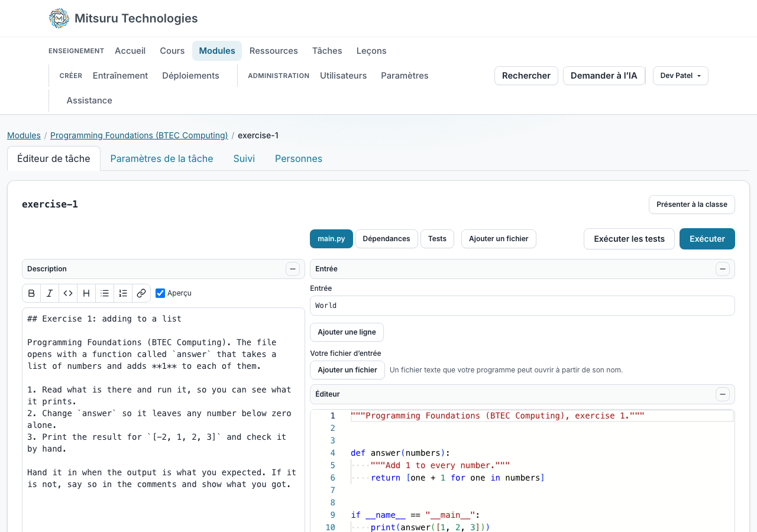The width and height of the screenshot is (757, 532).
Task: Follow the Programming Foundations breadcrumb link
Action: point(139,135)
